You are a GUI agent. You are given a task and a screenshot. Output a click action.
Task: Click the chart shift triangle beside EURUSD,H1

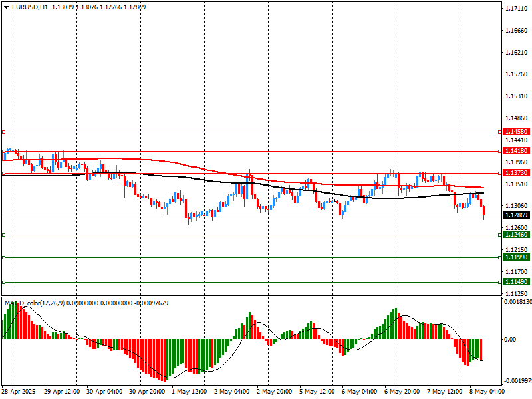[7, 7]
